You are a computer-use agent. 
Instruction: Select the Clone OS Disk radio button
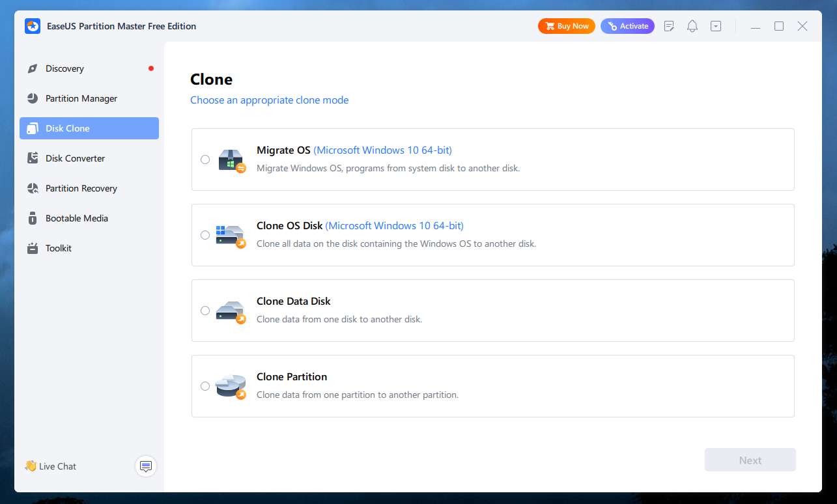[205, 235]
